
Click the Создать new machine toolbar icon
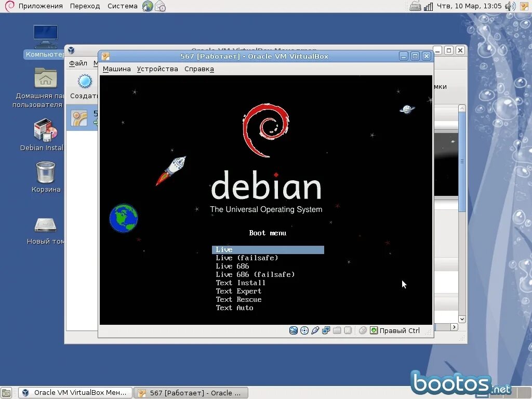85,82
